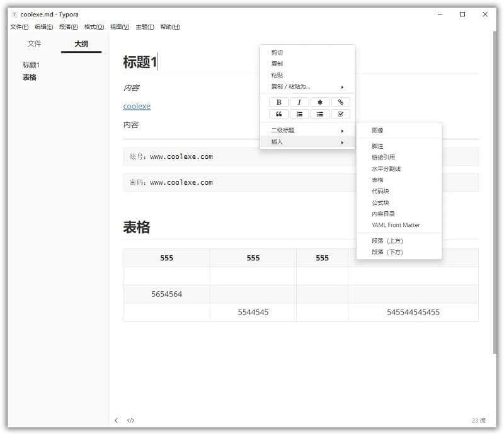
Task: Insert a task list checkbox item
Action: (x=341, y=113)
